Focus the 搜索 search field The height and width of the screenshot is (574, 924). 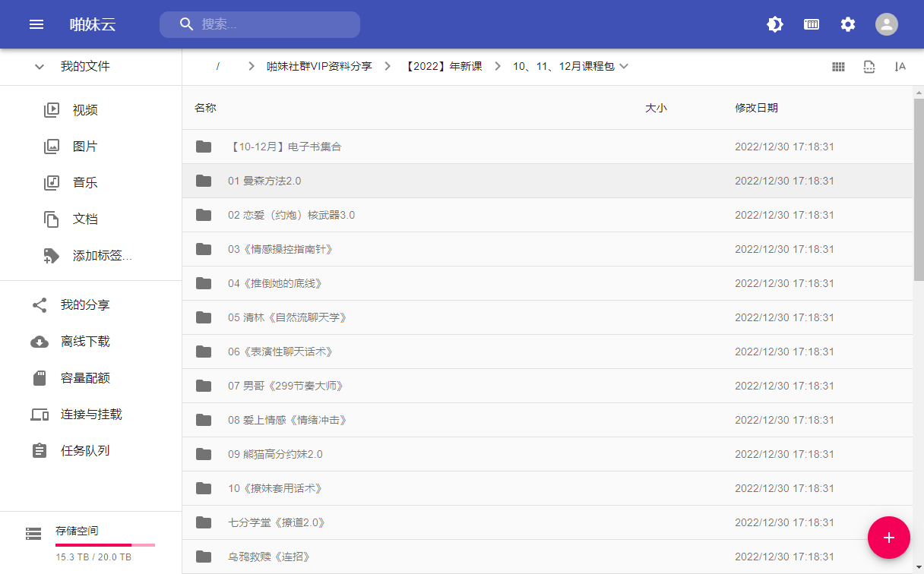click(x=274, y=24)
